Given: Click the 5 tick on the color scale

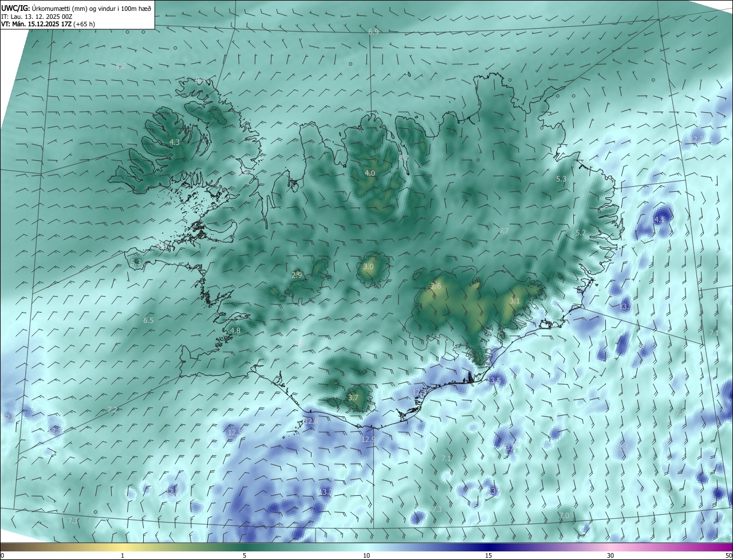Looking at the screenshot, I should tap(245, 556).
